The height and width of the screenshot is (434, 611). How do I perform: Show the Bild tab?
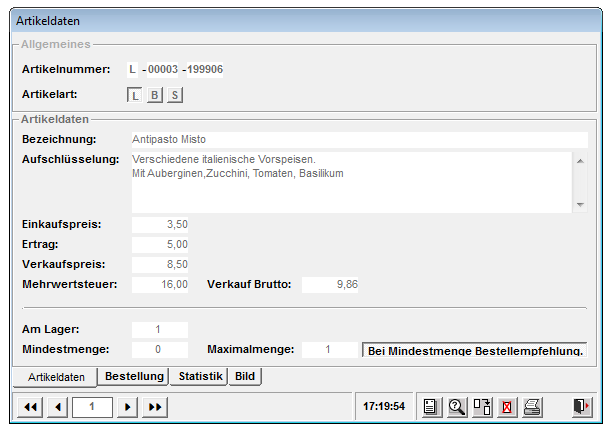tap(246, 376)
